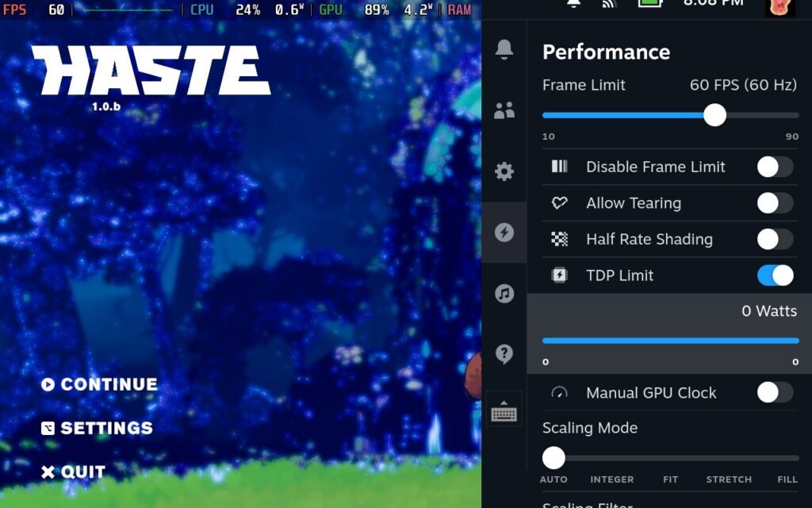
Task: Open SETTINGS in the Haste menu
Action: (97, 428)
